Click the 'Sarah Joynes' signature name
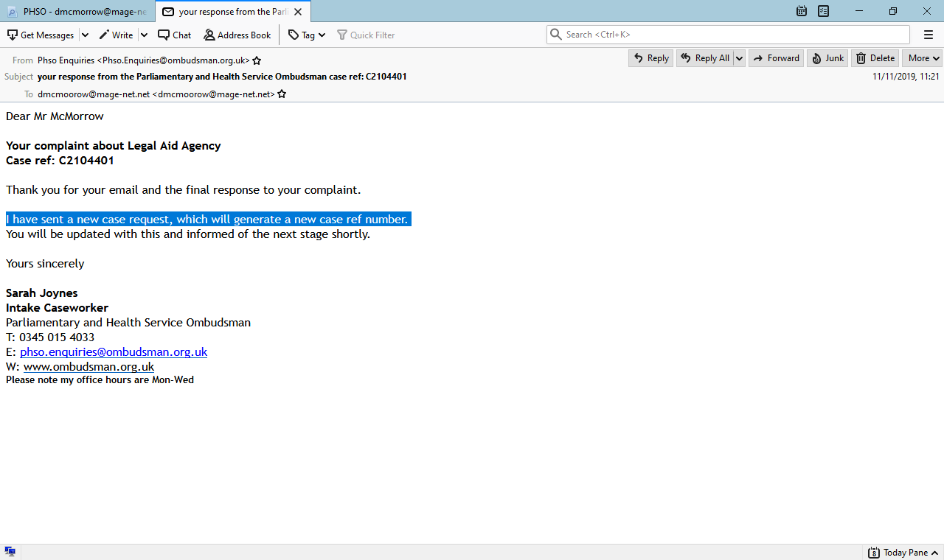This screenshot has width=944, height=560. coord(42,293)
